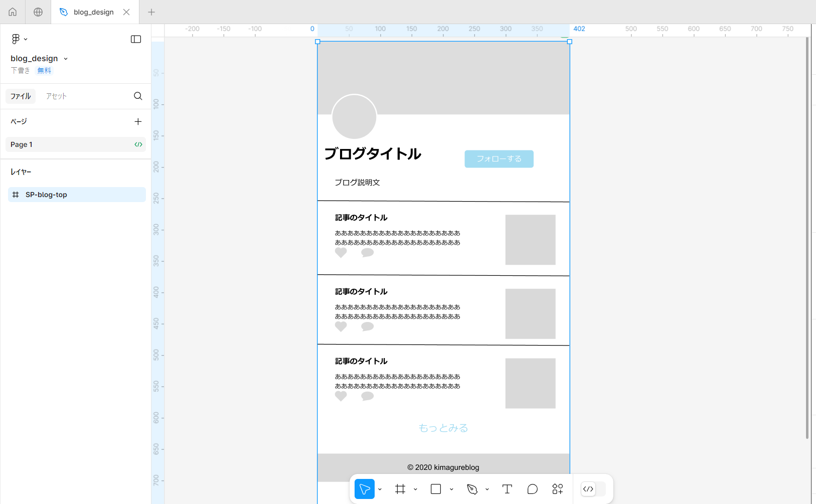Click the third article's heart icon
Viewport: 816px width, 504px height.
341,396
